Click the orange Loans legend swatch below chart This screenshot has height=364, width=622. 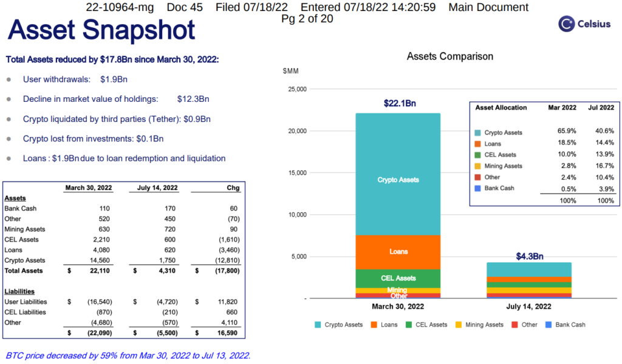pos(374,325)
